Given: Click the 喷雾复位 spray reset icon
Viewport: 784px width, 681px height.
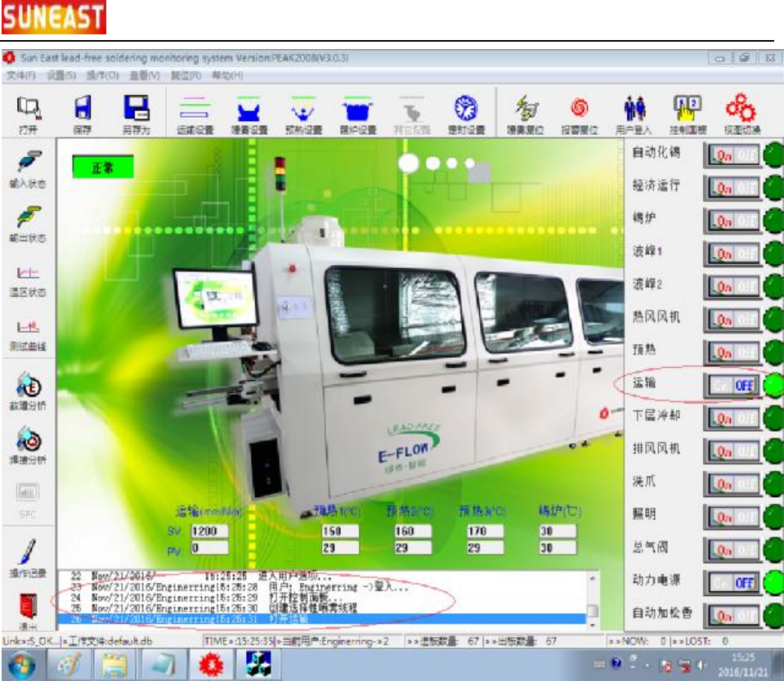Looking at the screenshot, I should coord(525,114).
